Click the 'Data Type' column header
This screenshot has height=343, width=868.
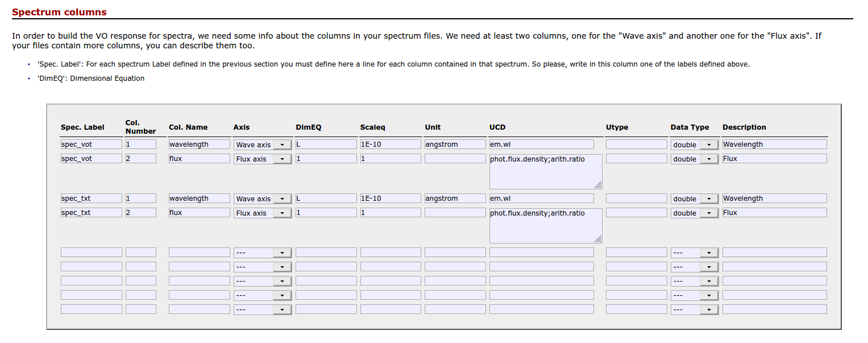pos(690,127)
